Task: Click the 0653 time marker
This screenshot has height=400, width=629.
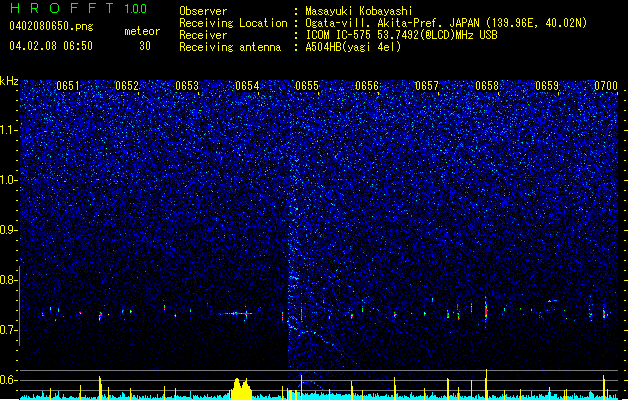Action: pyautogui.click(x=187, y=85)
